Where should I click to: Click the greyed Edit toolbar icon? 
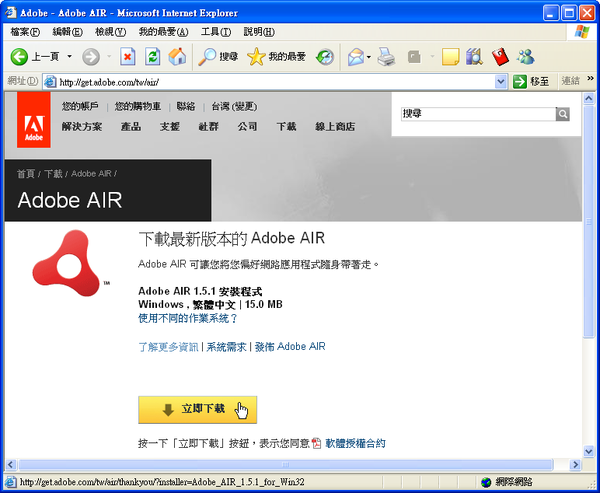(x=414, y=57)
